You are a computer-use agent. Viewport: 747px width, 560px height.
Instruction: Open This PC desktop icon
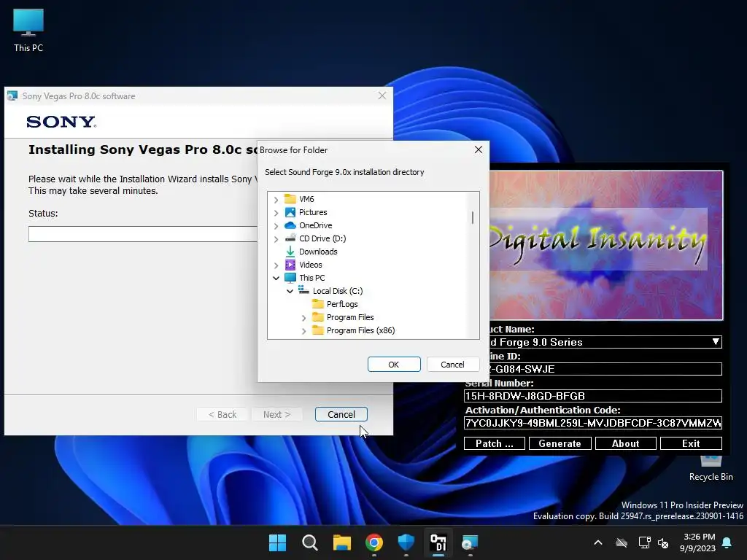pos(28,31)
